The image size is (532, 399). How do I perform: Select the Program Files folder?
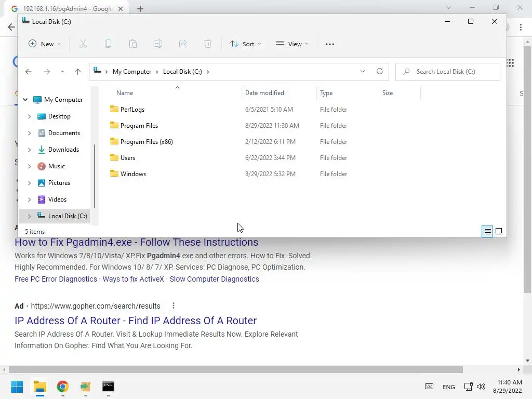pos(139,126)
